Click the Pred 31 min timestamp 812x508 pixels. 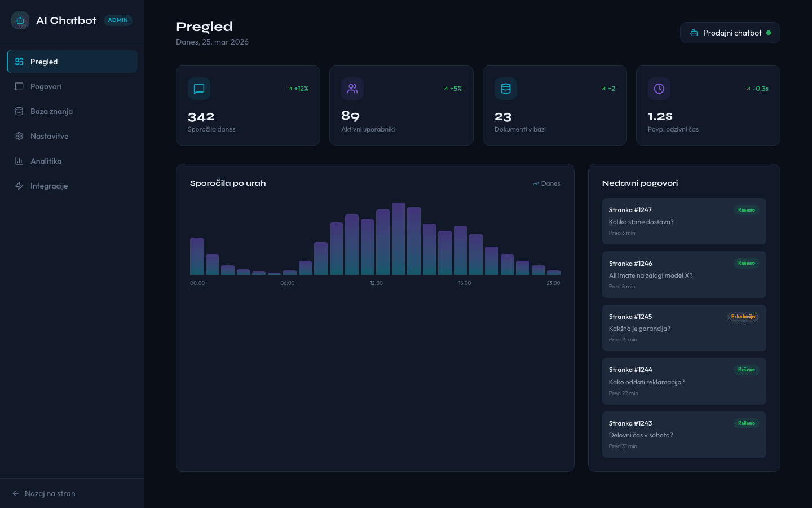[x=623, y=446]
